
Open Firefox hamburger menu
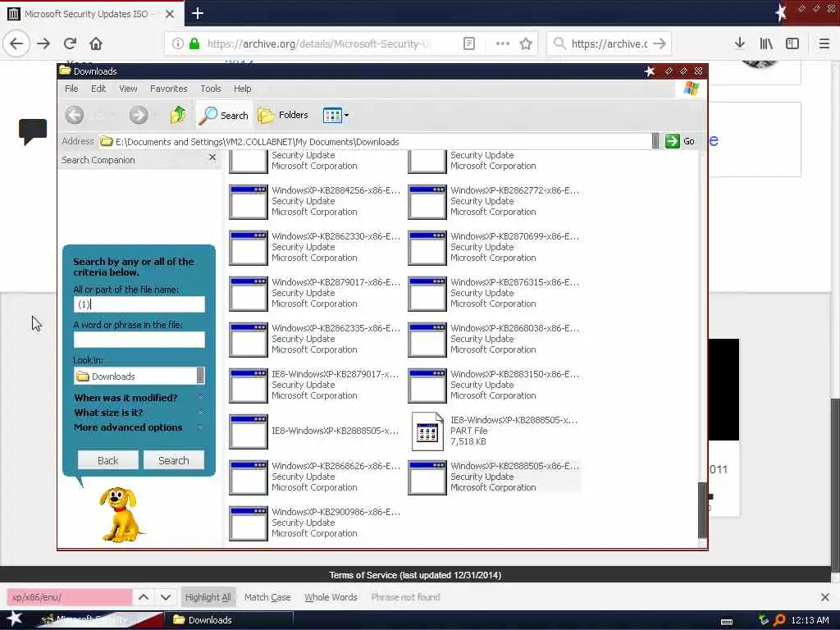[x=824, y=43]
